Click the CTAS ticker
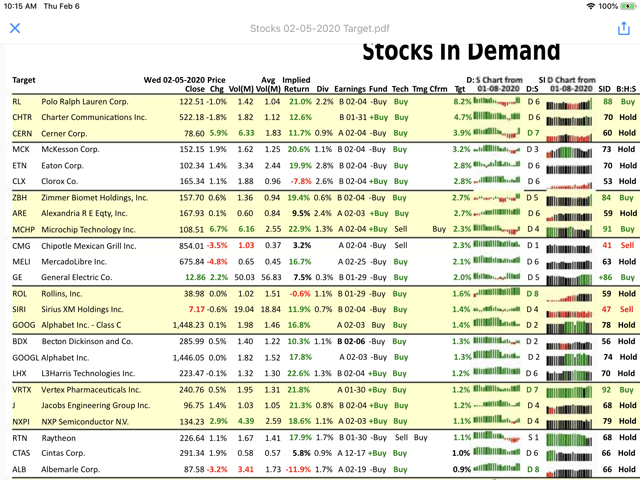The height and width of the screenshot is (480, 640). tap(21, 453)
